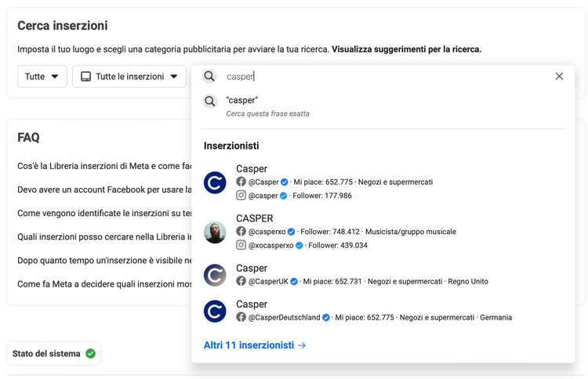Screen dimensions: 588x379
Task: Choose the Casper Germania advertiser name
Action: click(x=252, y=304)
